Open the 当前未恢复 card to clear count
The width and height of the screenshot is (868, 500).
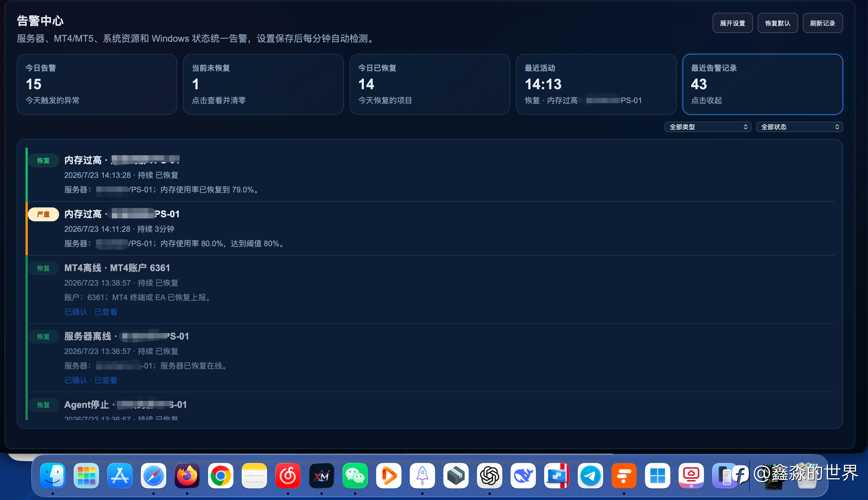(x=263, y=84)
